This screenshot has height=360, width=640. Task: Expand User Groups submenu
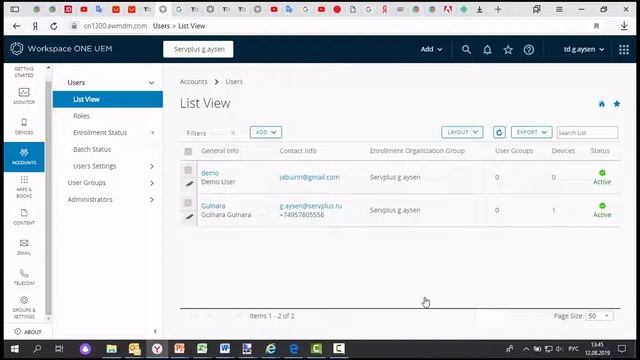(152, 183)
